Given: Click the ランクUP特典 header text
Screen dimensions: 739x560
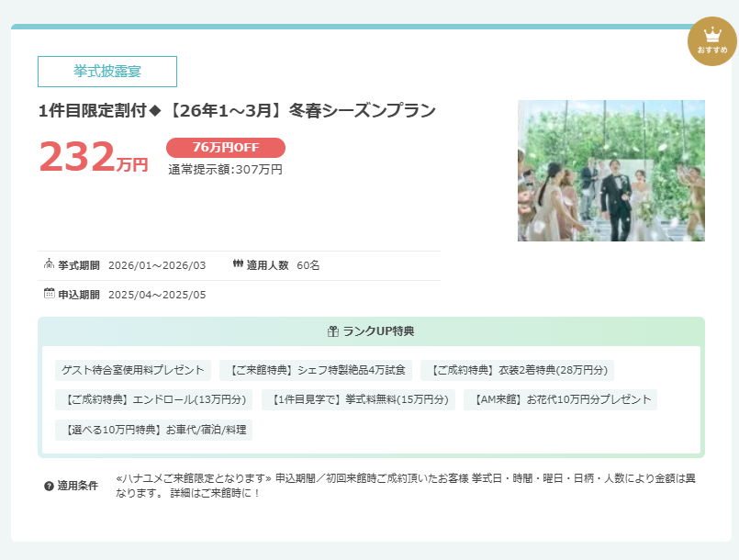Looking at the screenshot, I should click(378, 331).
